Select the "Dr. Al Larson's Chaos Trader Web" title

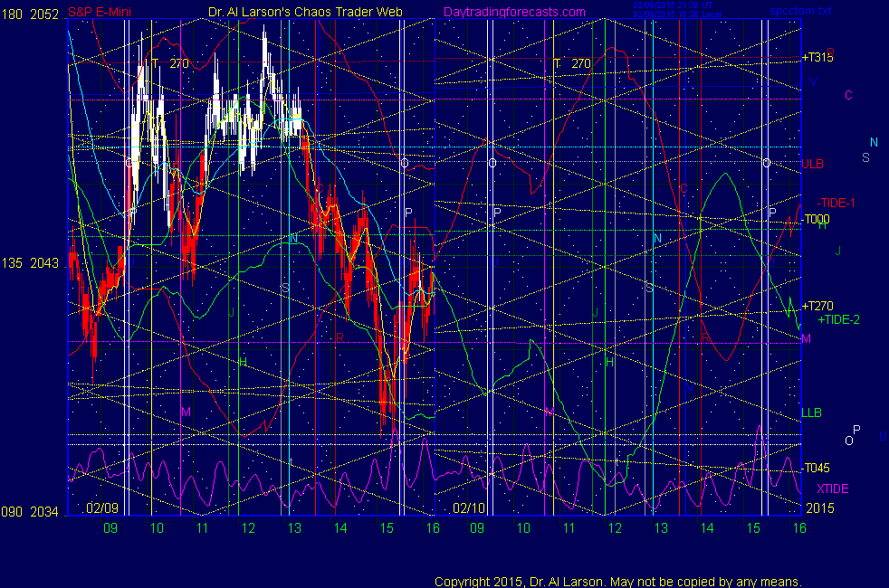305,12
